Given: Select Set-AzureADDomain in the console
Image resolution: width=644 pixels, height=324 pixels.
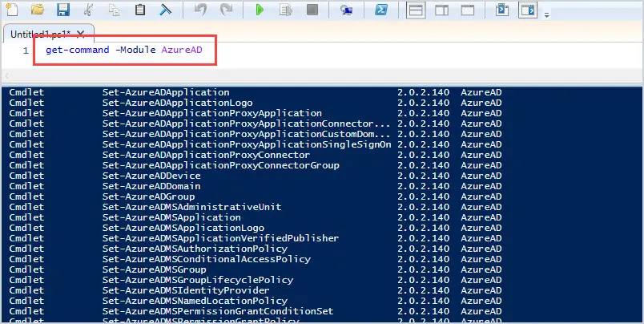Looking at the screenshot, I should pos(151,186).
